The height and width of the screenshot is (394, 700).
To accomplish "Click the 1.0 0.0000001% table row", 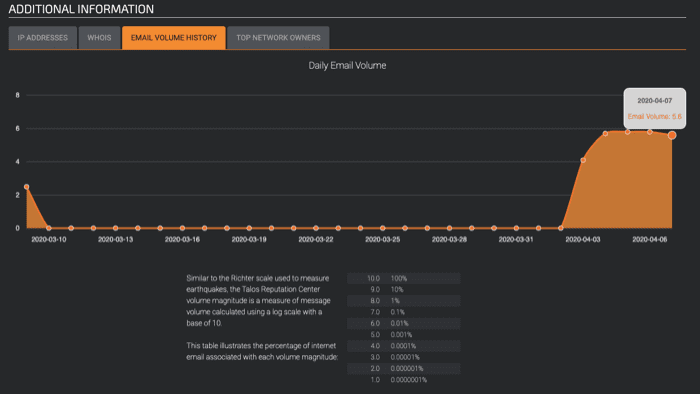I will [404, 380].
